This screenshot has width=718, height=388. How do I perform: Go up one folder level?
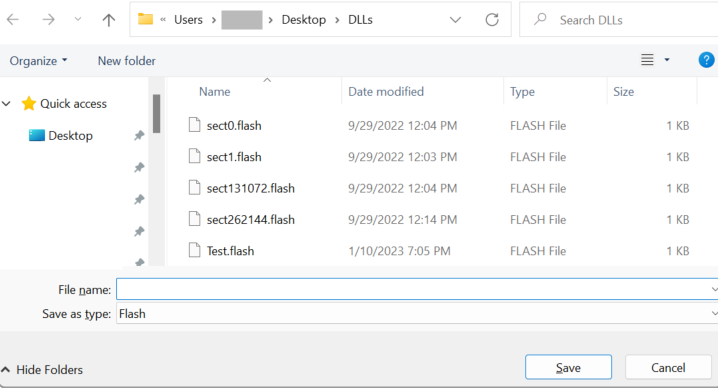point(109,20)
